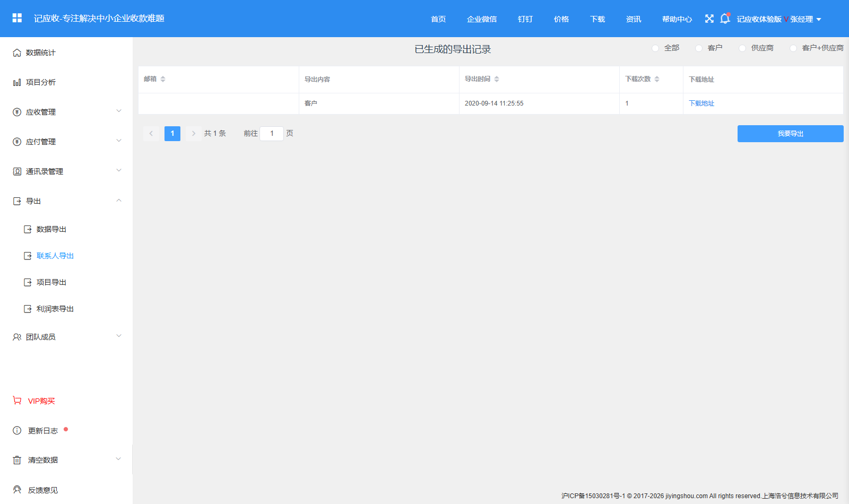Open 帮助中心 in the top navigation
Viewport: 849px width, 504px height.
pyautogui.click(x=677, y=19)
